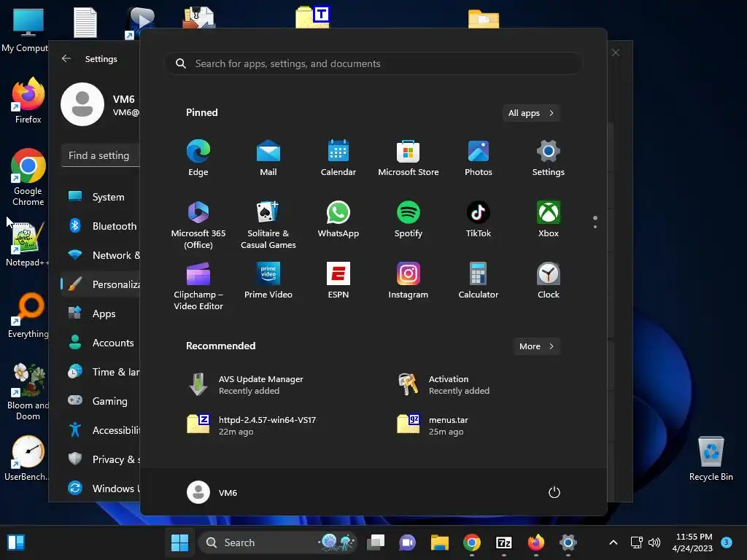The height and width of the screenshot is (560, 747).
Task: Open Chrome from the taskbar
Action: point(472,542)
